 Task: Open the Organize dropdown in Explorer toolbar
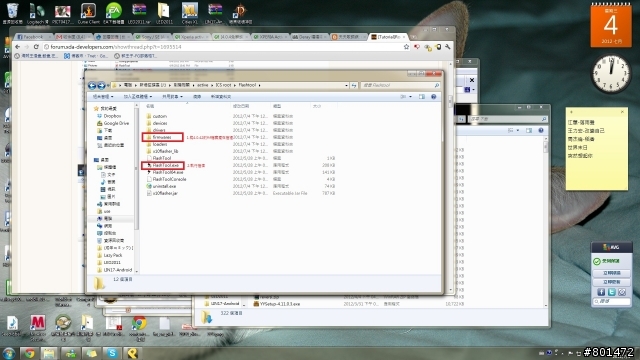[103, 97]
